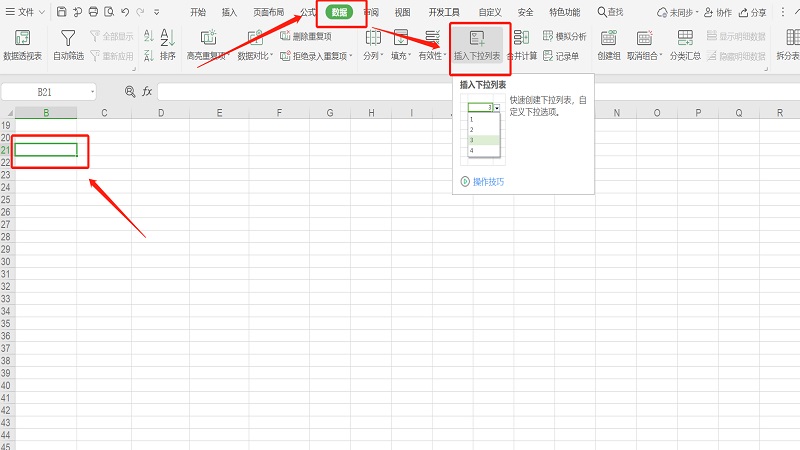Switch to the Developer Tools (开发工具) tab
This screenshot has width=800, height=450.
[443, 12]
